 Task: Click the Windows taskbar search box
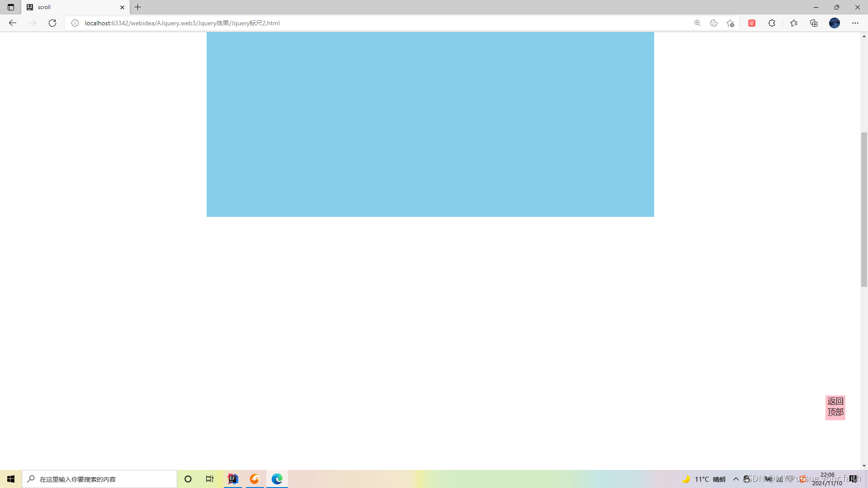(99, 479)
